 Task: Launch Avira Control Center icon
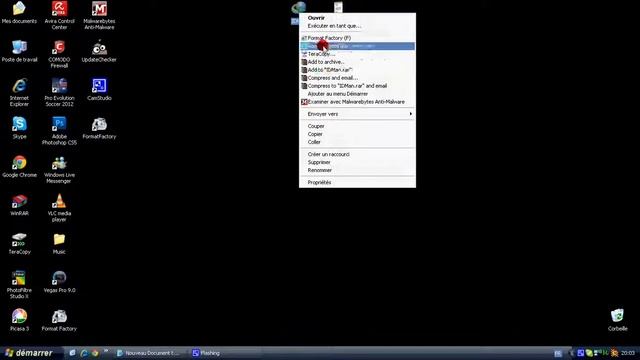(59, 15)
